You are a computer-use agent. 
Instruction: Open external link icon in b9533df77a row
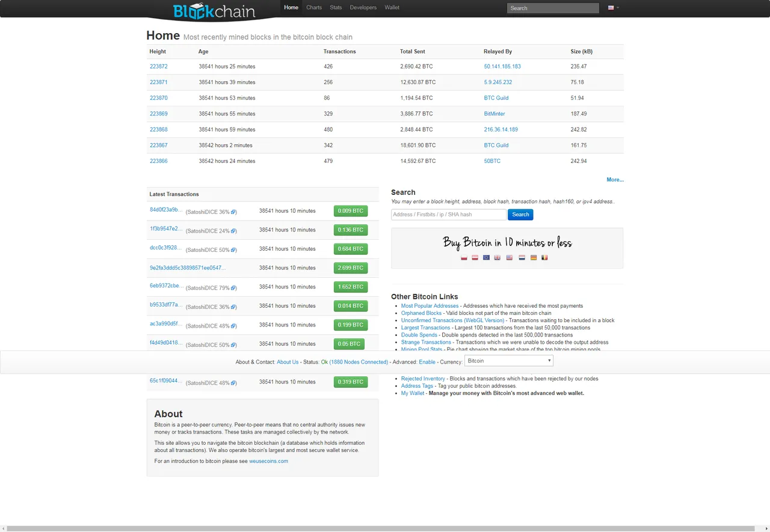coord(234,307)
